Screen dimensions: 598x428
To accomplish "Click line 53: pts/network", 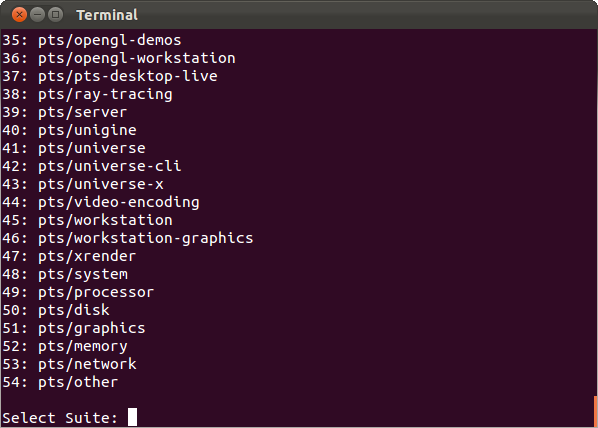I will point(69,364).
